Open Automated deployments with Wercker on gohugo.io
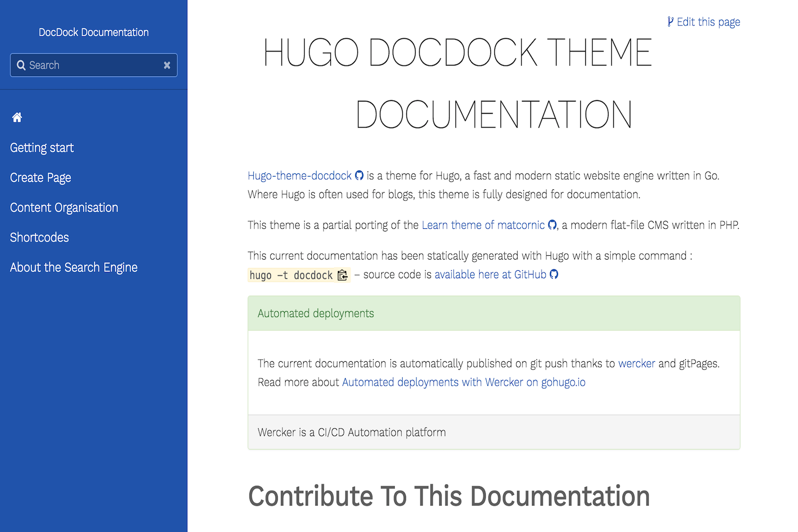The image size is (798, 532). click(x=464, y=383)
